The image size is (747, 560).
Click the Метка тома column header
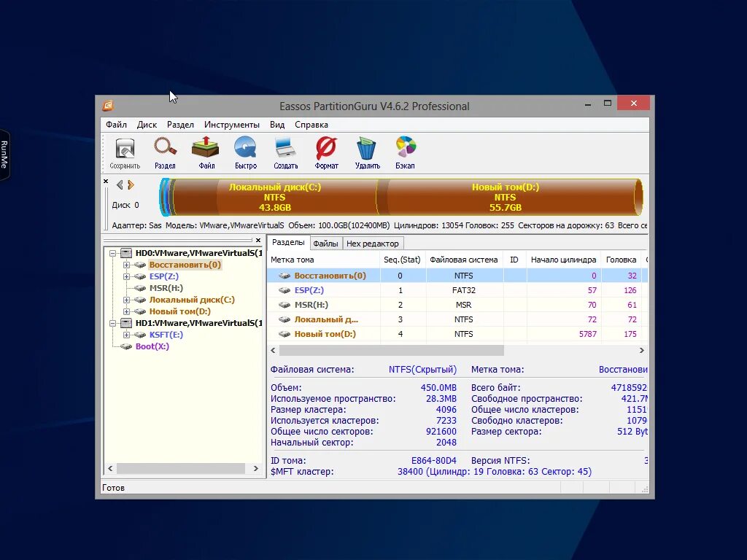coord(323,260)
